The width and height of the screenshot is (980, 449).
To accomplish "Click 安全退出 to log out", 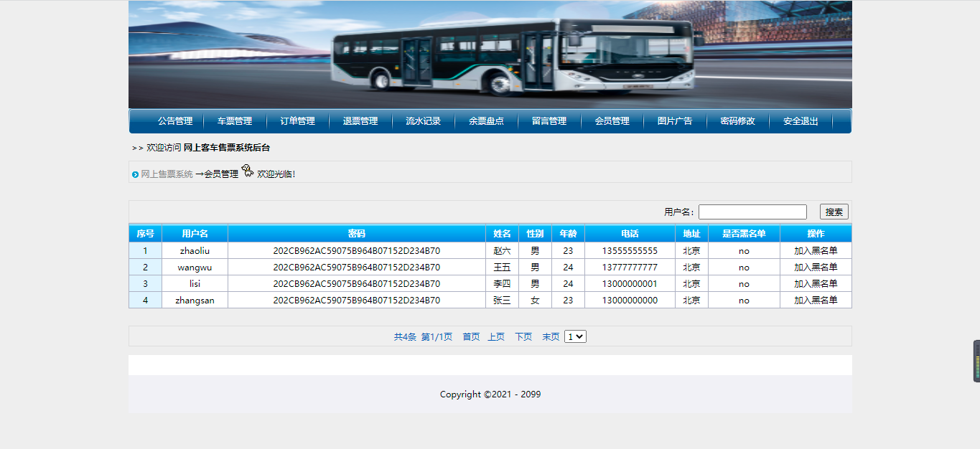I will pos(801,121).
